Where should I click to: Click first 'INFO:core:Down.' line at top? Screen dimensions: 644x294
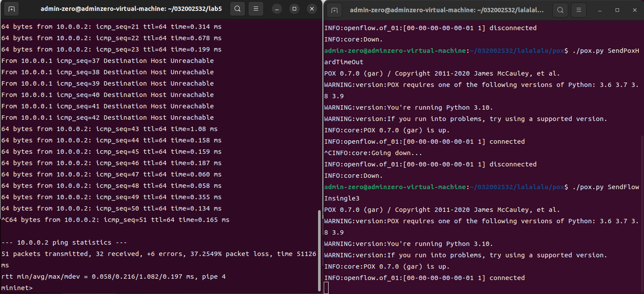(x=353, y=39)
